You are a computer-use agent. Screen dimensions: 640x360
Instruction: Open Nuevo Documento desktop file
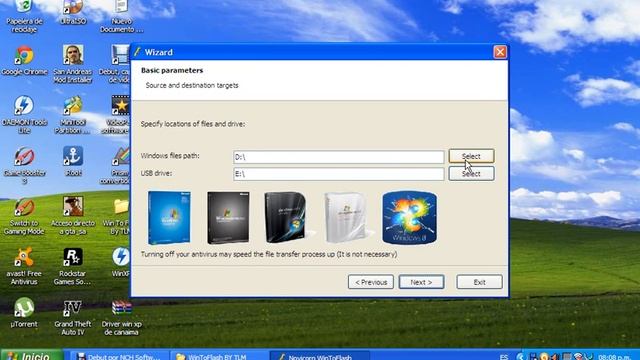(122, 16)
